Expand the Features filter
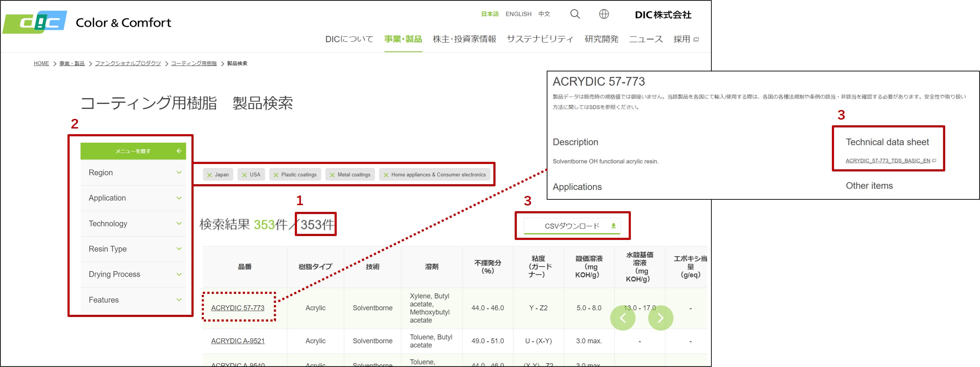Viewport: 980px width, 367px height. (133, 300)
